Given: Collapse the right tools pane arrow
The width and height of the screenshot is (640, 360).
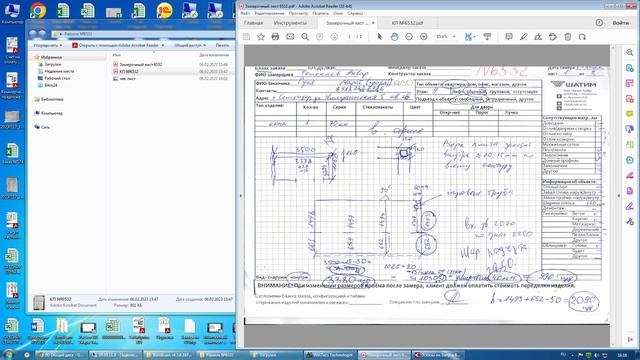Looking at the screenshot, I should click(x=619, y=196).
